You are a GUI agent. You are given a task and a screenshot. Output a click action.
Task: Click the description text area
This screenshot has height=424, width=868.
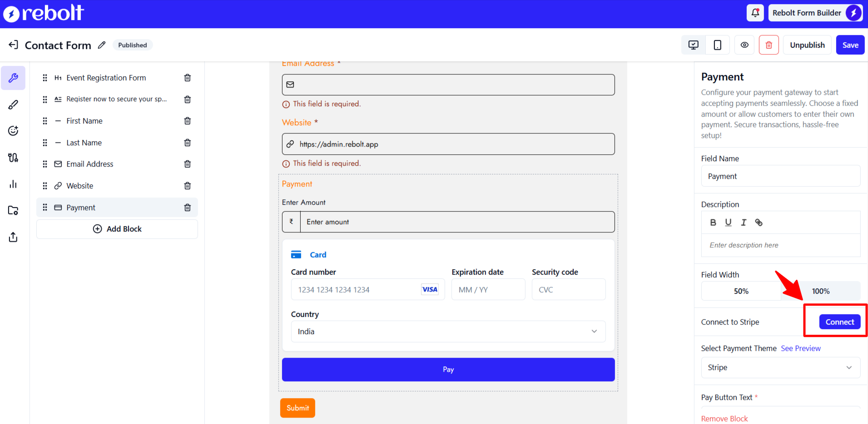click(x=781, y=245)
